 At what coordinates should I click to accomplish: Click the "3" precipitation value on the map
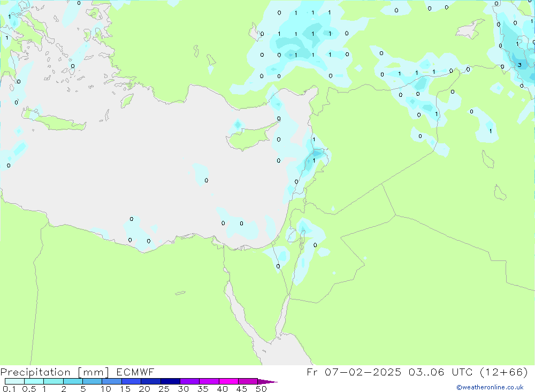519,65
